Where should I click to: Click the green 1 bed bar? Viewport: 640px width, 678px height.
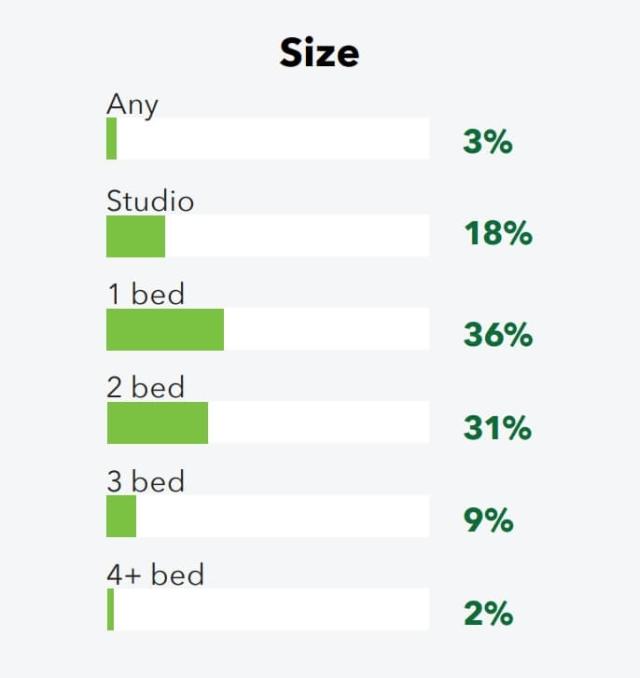point(165,329)
